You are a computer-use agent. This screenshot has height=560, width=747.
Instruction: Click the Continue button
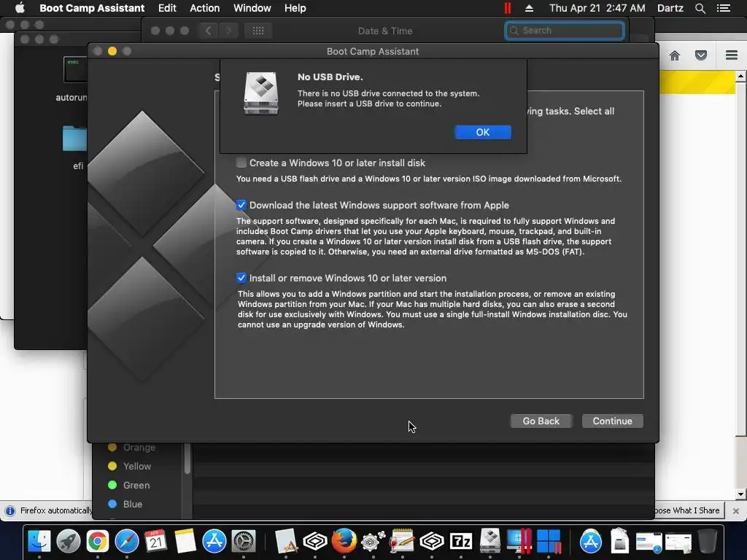(612, 421)
